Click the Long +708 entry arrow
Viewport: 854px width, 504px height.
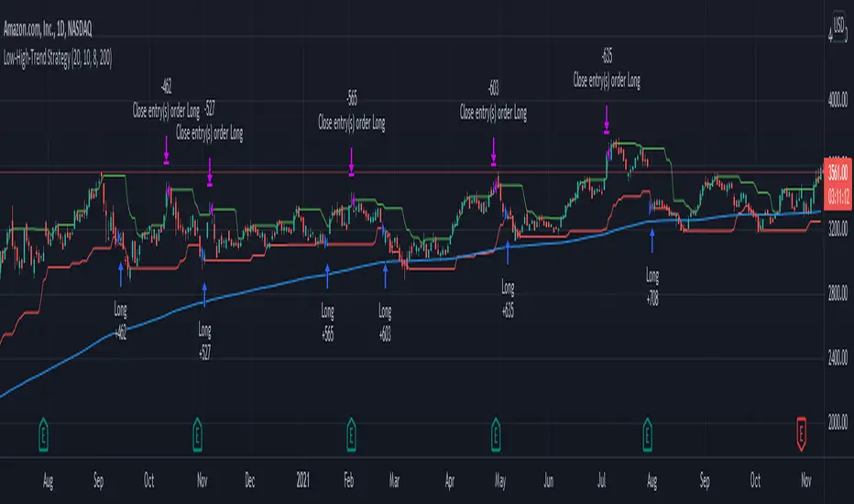[651, 240]
